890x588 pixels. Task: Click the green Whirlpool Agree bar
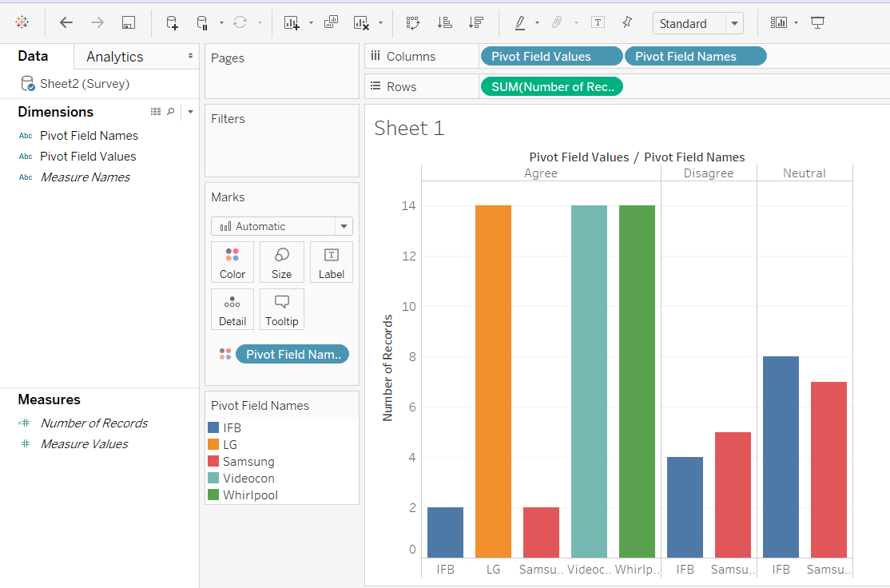637,381
